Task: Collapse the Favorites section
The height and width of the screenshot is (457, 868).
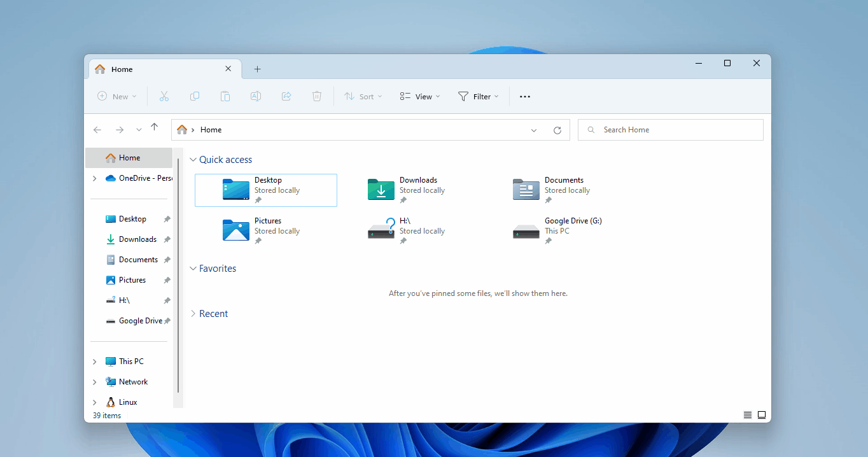Action: point(193,269)
